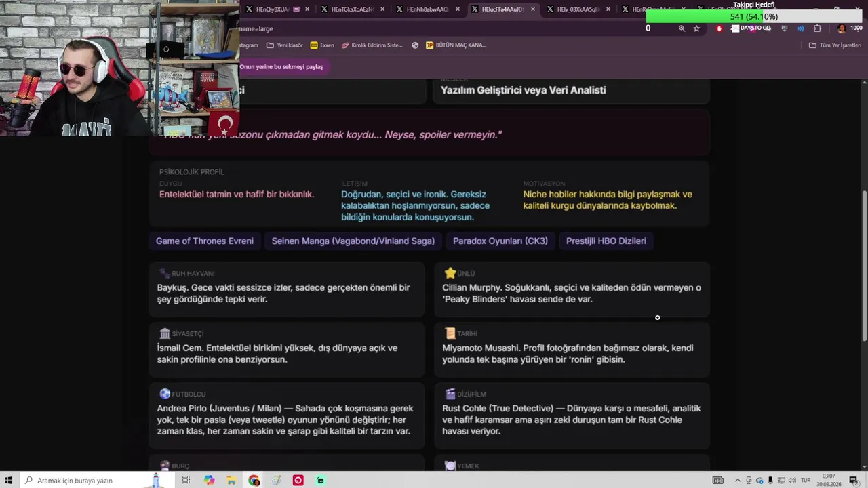Click the Takipçi Hedefi 541 progress bar
Image resolution: width=868 pixels, height=488 pixels.
[x=754, y=16]
